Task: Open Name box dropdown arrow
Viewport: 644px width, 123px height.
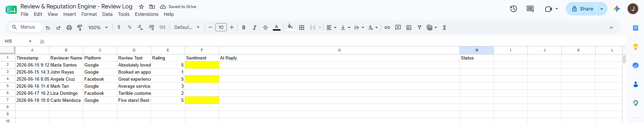Action: point(30,41)
